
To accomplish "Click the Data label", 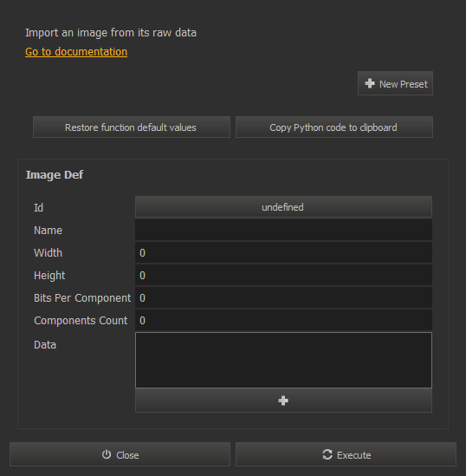I will (45, 345).
